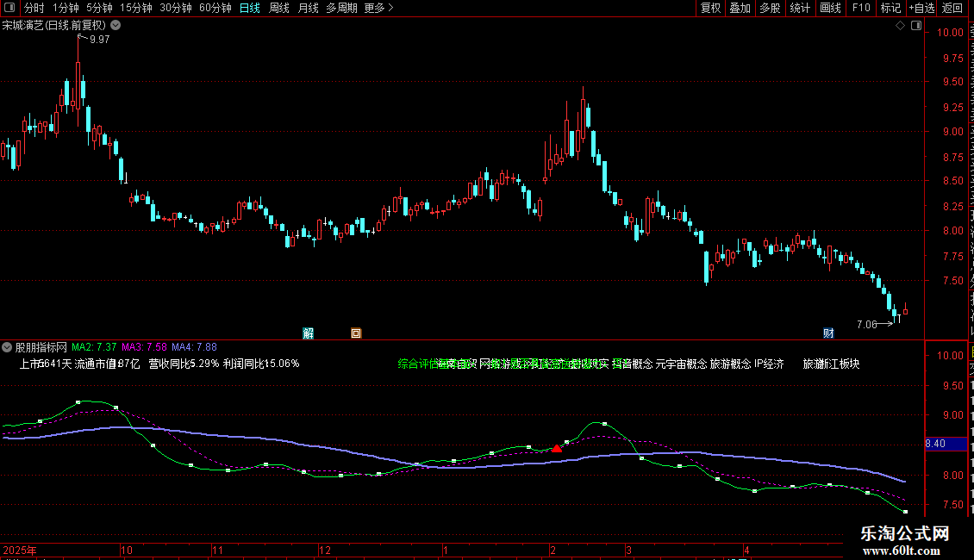Click the 复权 button
Image resolution: width=974 pixels, height=560 pixels.
coord(710,8)
